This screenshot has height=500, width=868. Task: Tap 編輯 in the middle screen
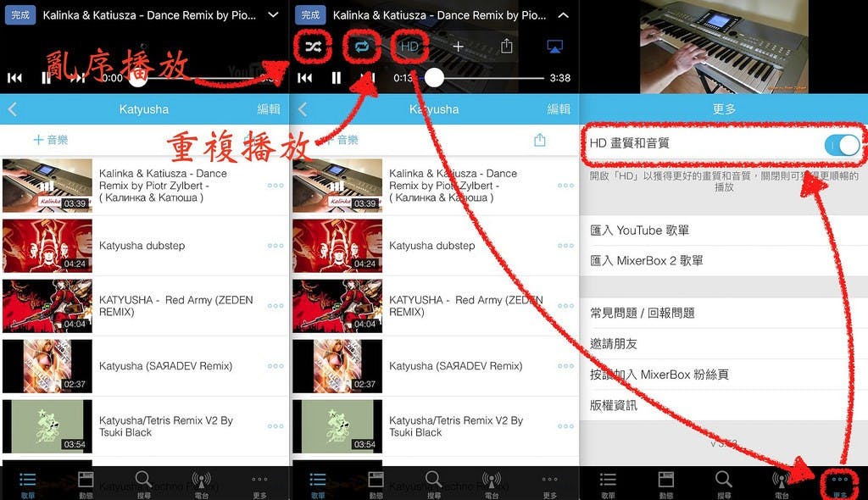click(x=558, y=109)
